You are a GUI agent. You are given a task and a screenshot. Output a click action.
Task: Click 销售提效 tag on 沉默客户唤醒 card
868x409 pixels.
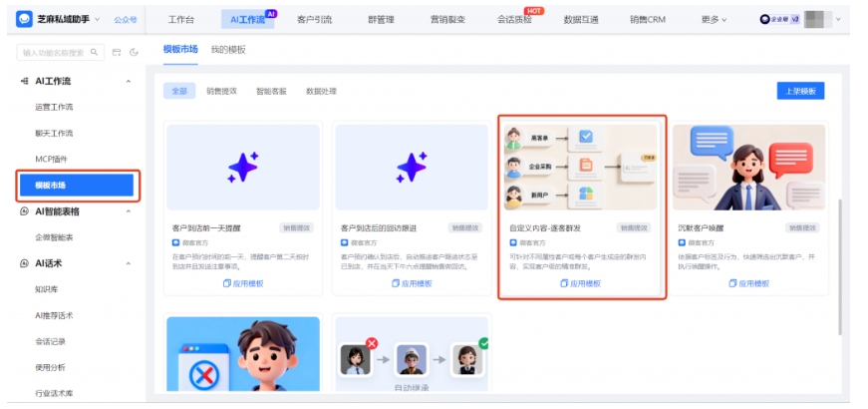[802, 227]
